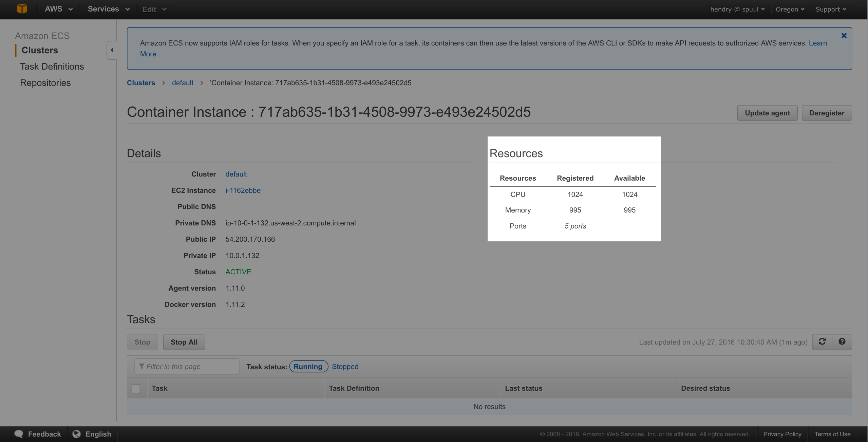This screenshot has width=868, height=442.
Task: Expand the Services dropdown
Action: click(x=109, y=9)
